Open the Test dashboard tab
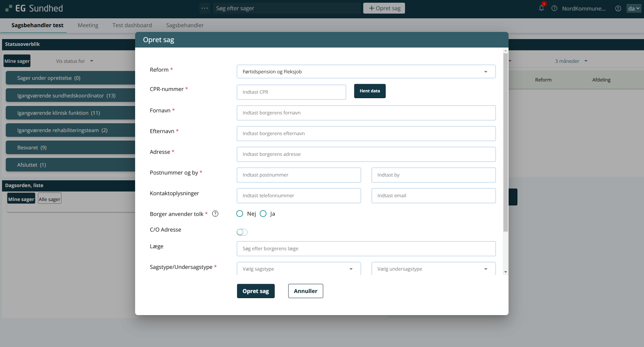 [x=132, y=25]
